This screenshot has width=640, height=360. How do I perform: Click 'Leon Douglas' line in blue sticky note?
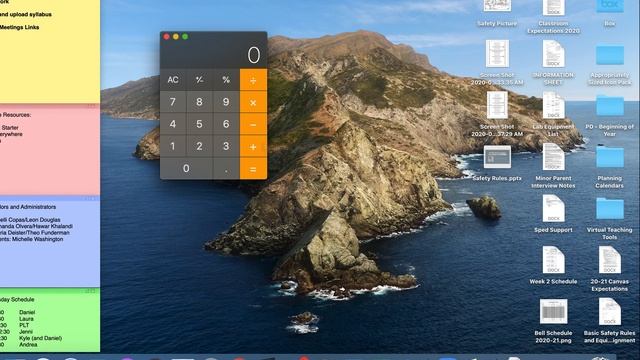click(43, 220)
